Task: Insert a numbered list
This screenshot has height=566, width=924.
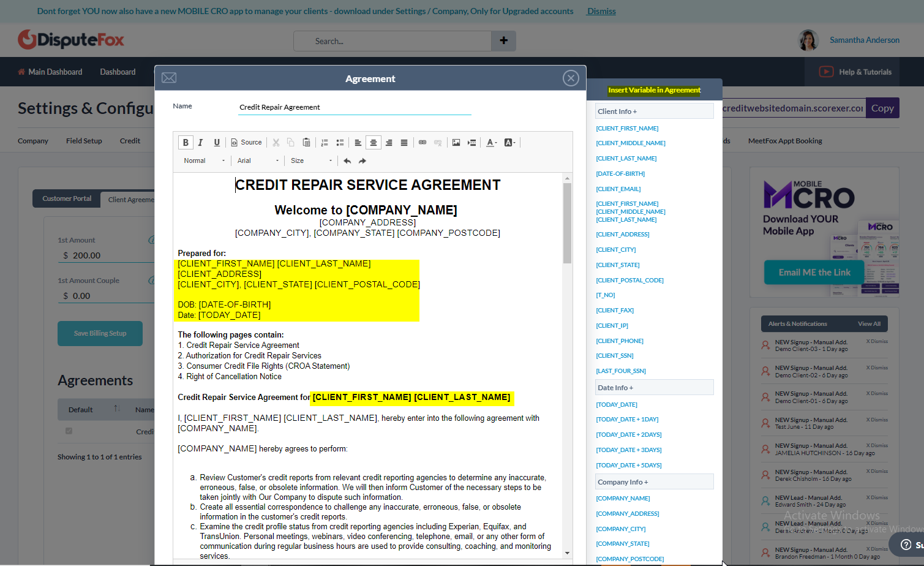Action: click(325, 143)
